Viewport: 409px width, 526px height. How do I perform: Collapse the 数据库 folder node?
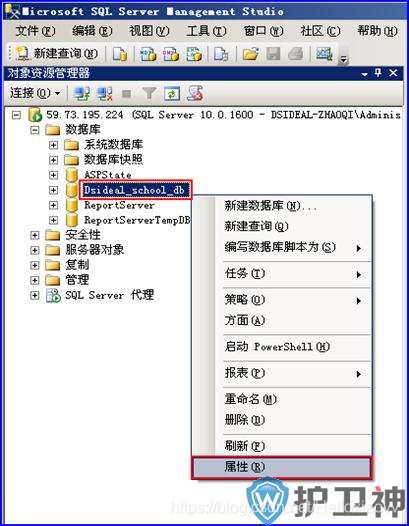pos(34,130)
